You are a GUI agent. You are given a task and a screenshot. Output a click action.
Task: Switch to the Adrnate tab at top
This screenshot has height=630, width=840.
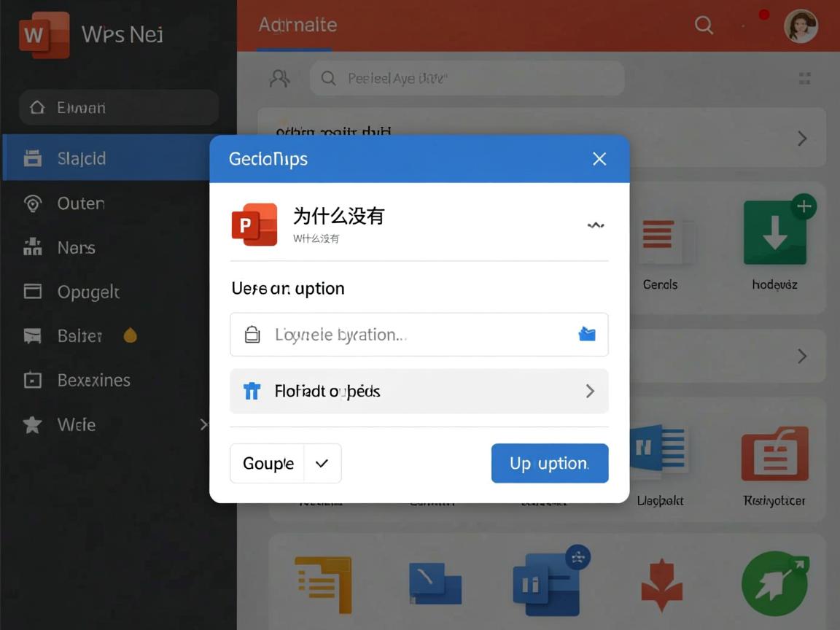pyautogui.click(x=297, y=25)
